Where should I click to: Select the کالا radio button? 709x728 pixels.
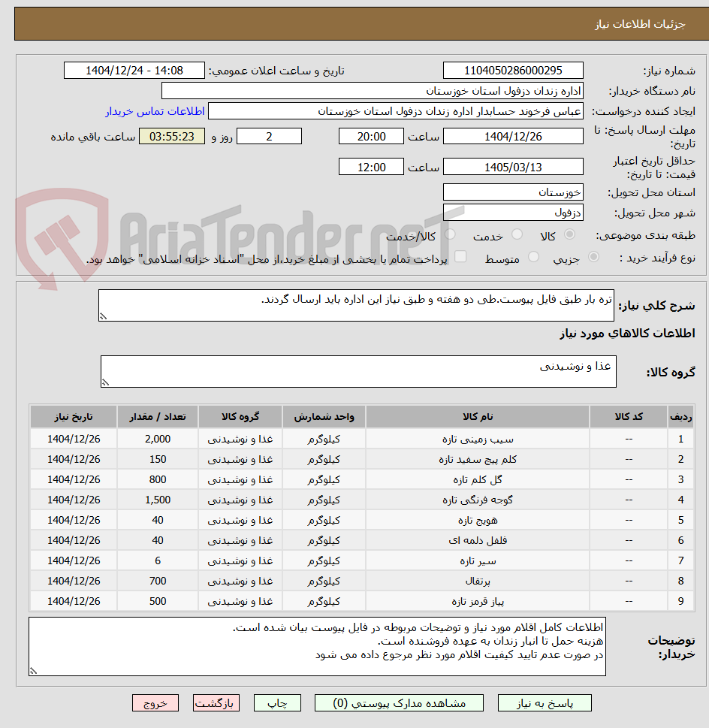(569, 234)
